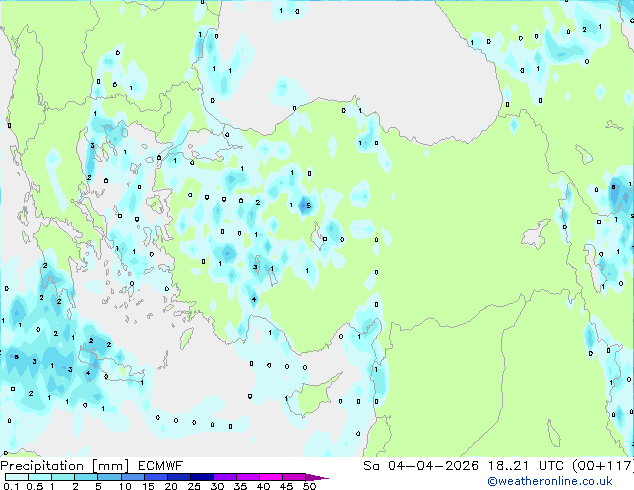Click the 30–35 mm purple legend swatch
634x490 pixels.
tap(225, 477)
